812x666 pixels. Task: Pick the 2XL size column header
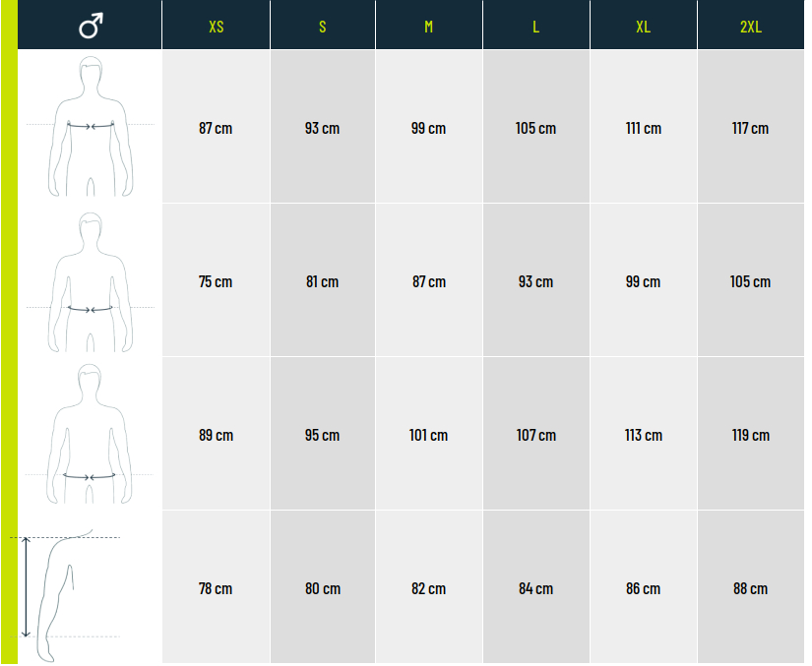pos(750,27)
